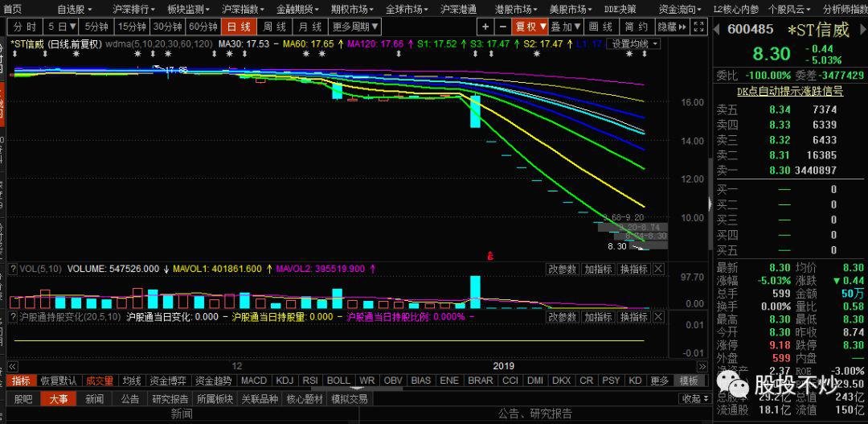Viewport: 868px width, 424px height.
Task: Switch to KDJ indicator tab
Action: 285,381
